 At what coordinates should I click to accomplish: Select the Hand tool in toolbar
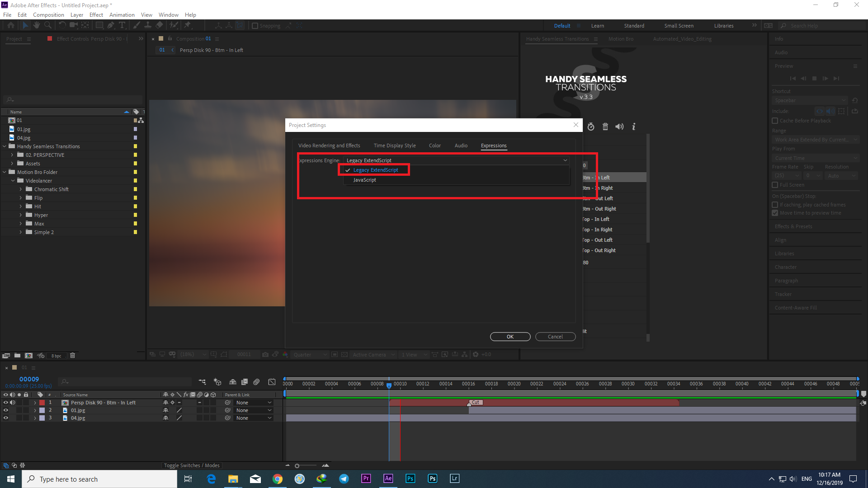[x=37, y=25]
